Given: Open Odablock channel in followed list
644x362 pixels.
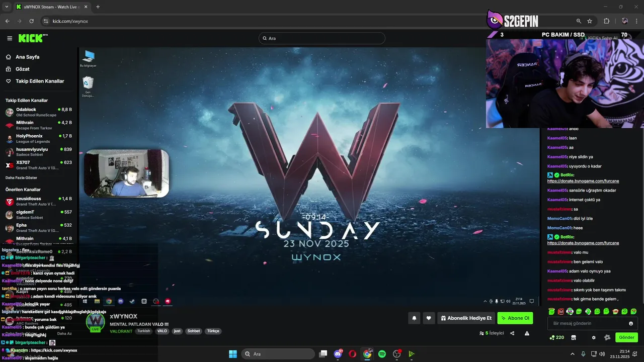Looking at the screenshot, I should pos(39,112).
